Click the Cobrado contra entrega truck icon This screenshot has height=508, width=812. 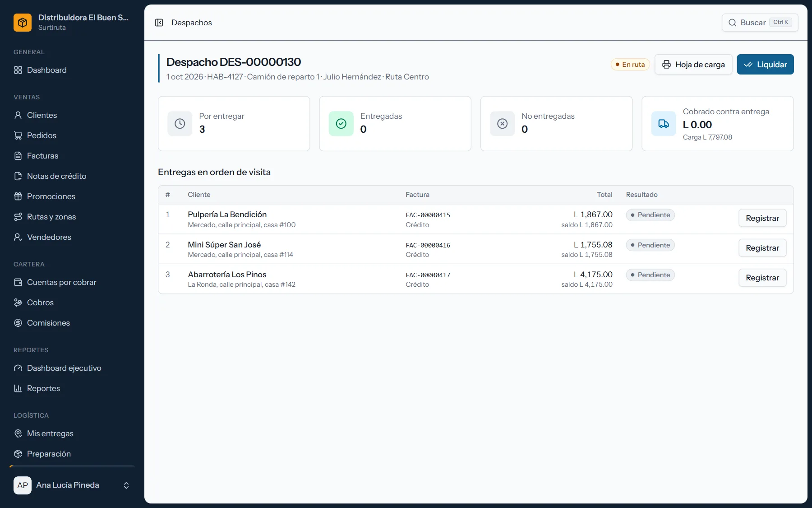pos(664,124)
